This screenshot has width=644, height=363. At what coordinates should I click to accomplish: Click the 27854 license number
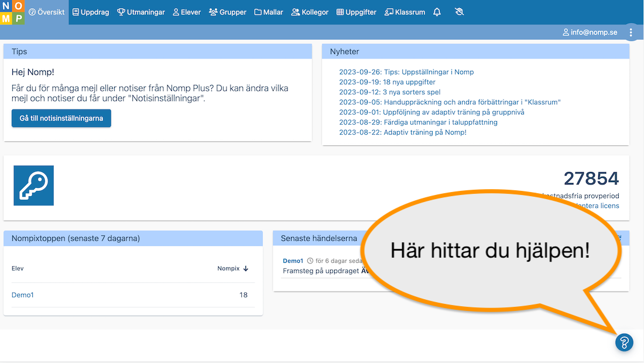pos(591,179)
